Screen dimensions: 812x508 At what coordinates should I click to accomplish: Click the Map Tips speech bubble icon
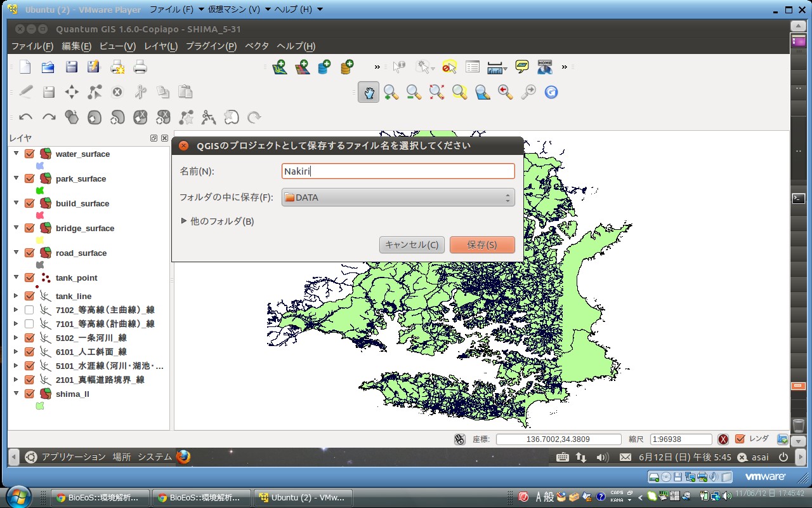(x=522, y=67)
